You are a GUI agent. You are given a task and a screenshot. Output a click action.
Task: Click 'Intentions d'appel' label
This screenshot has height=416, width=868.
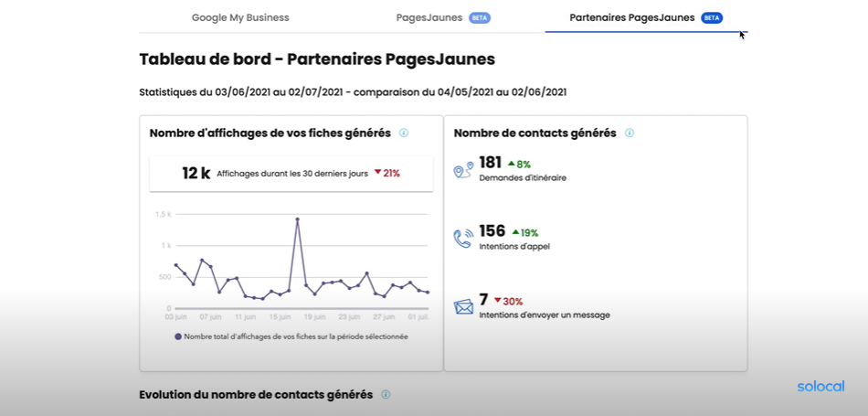coord(514,247)
